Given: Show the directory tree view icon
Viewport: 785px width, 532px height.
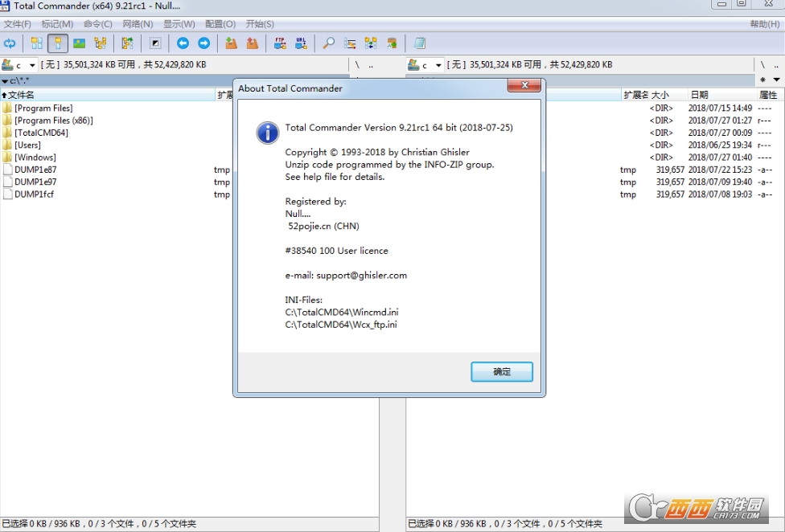Looking at the screenshot, I should click(100, 43).
